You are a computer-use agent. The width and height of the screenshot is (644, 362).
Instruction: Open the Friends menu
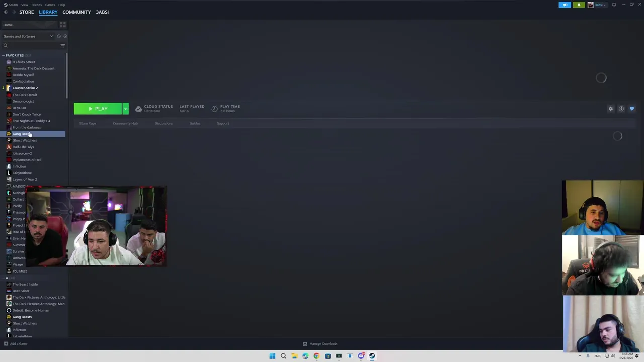point(37,5)
